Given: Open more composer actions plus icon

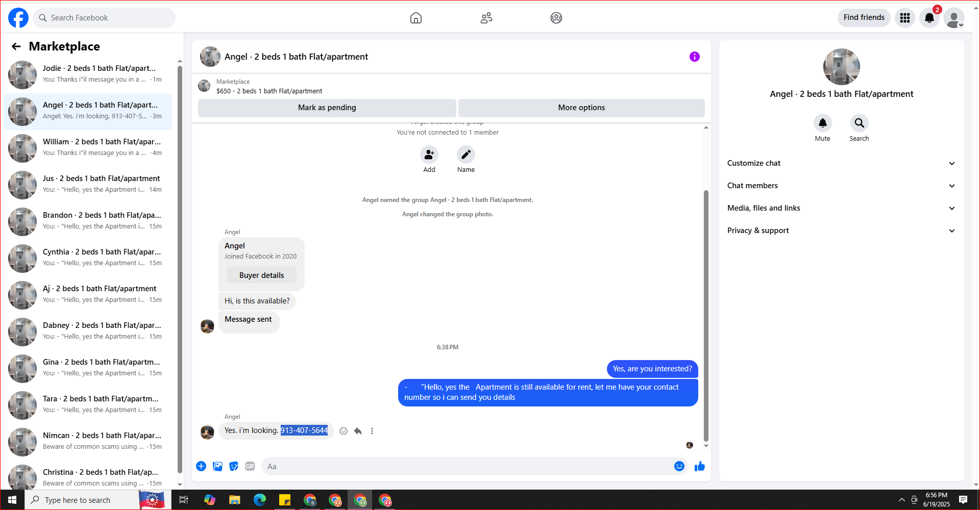Looking at the screenshot, I should (x=201, y=466).
